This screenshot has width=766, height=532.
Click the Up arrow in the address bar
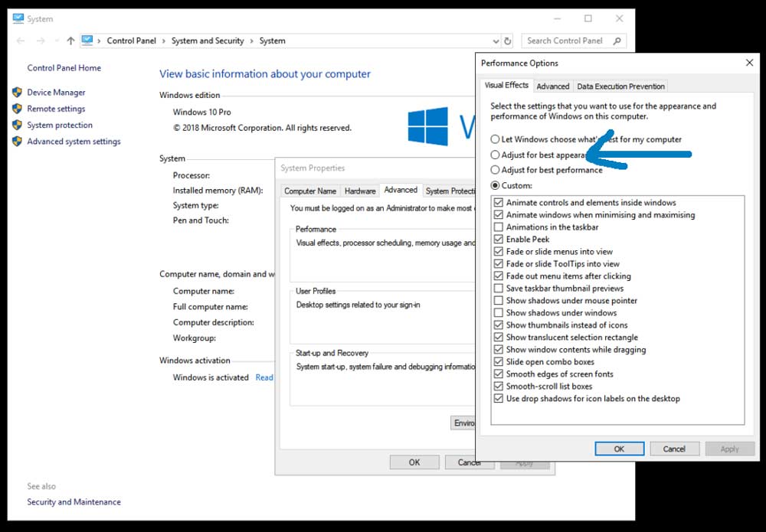[70, 41]
